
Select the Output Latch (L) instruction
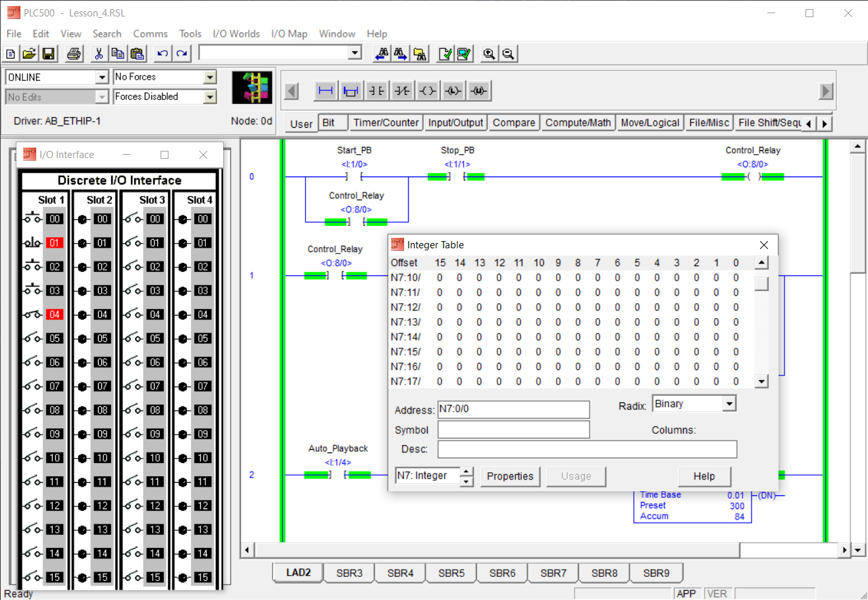pyautogui.click(x=453, y=91)
